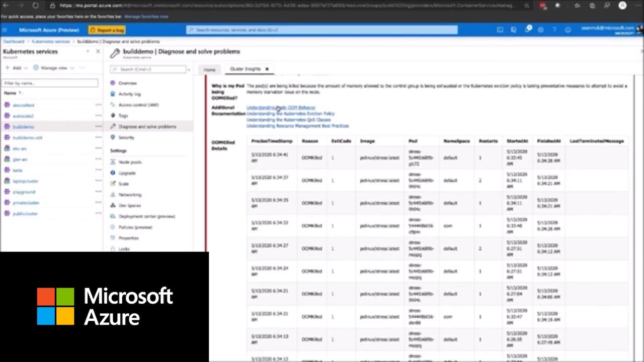Image resolution: width=644 pixels, height=362 pixels.
Task: Open Understanding Node OOM Behavior link
Action: (x=281, y=108)
